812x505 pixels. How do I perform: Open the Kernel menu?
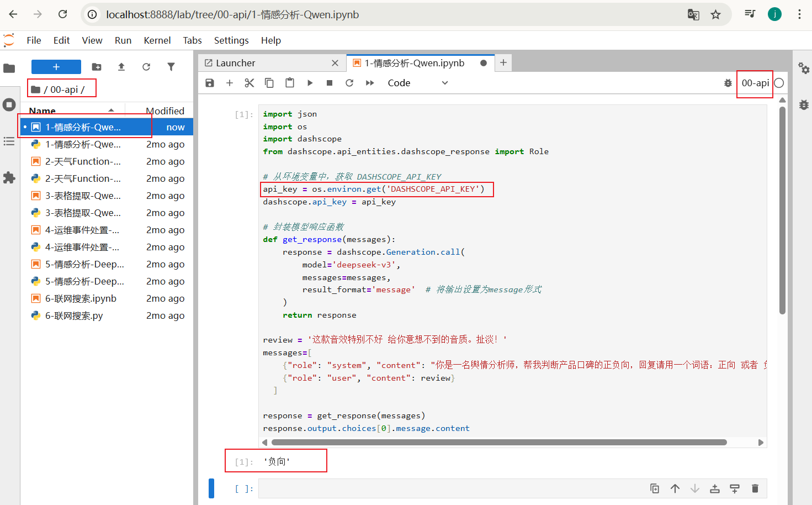(x=157, y=40)
